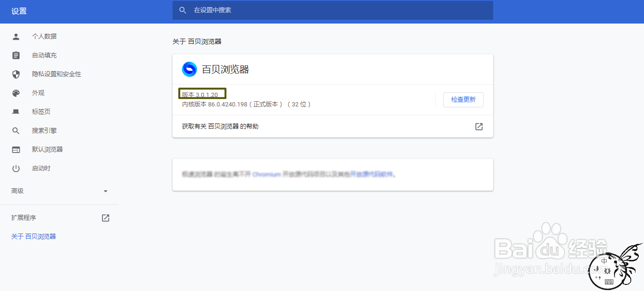Click the power icon beside 启动时
This screenshot has height=291, width=644.
pos(16,168)
